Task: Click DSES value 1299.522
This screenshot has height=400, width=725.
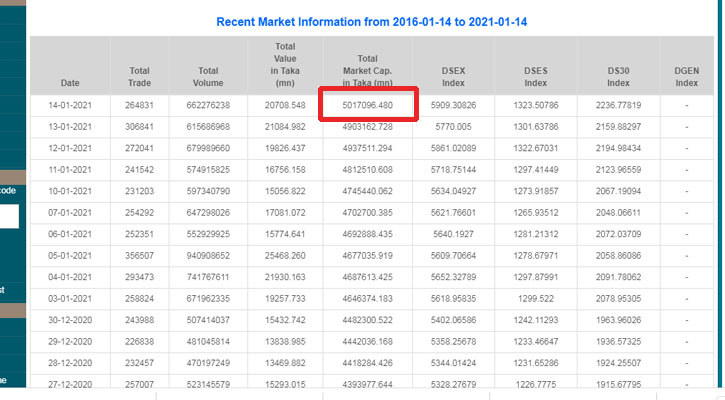Action: 541,299
